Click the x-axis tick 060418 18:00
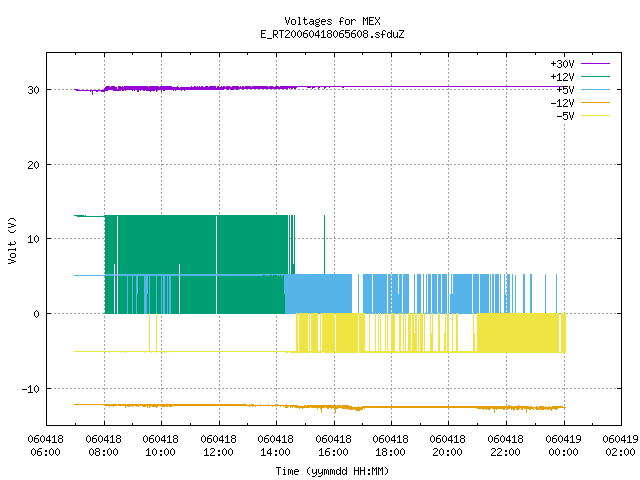The width and height of the screenshot is (640, 480). point(391,446)
